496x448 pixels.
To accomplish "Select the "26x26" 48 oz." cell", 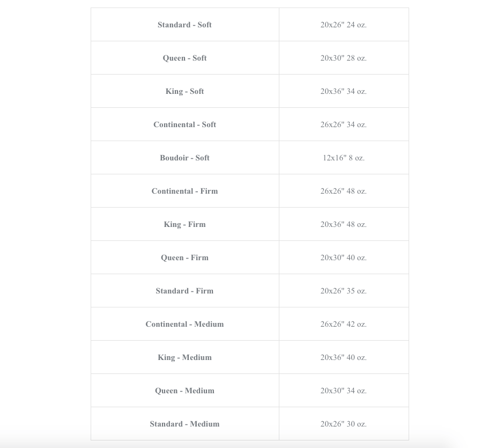I will [343, 191].
